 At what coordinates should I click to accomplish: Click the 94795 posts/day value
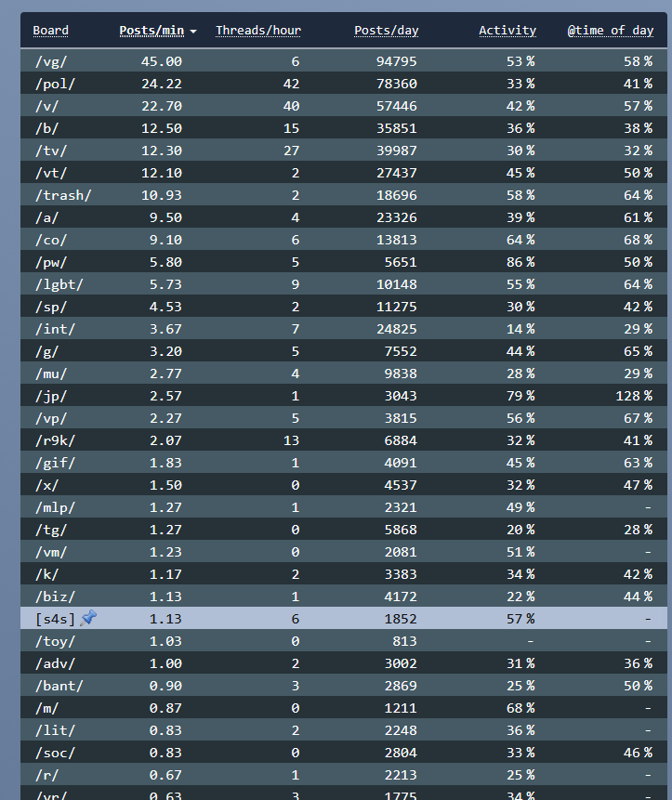(x=397, y=61)
